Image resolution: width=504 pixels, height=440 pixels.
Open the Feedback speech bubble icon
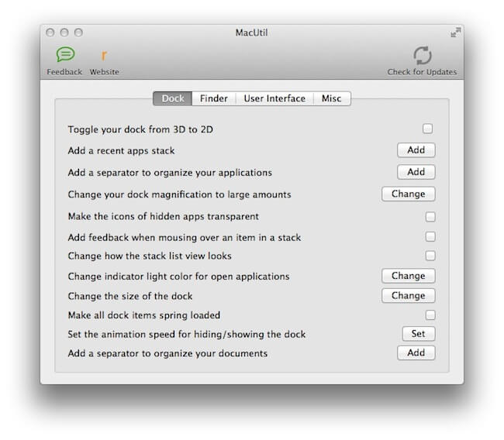(65, 54)
